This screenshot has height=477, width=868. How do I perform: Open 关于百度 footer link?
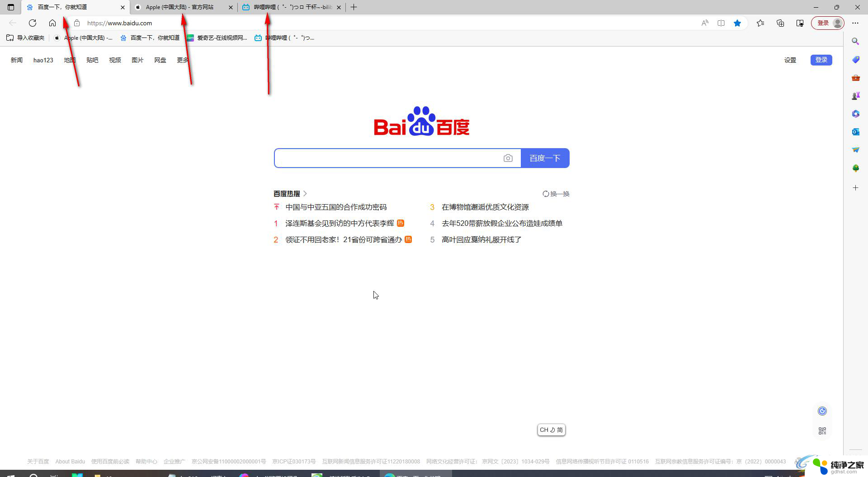coord(38,462)
